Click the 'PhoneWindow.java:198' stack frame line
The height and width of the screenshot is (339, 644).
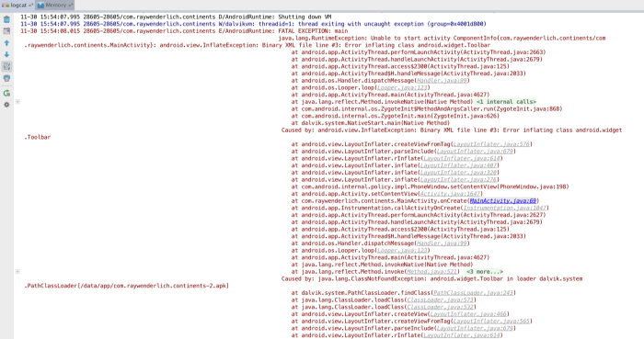coord(430,186)
